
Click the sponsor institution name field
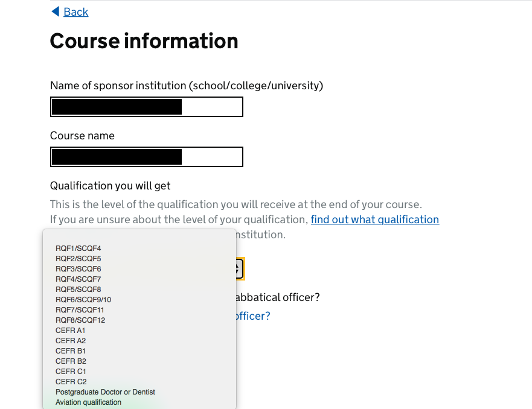click(x=147, y=107)
